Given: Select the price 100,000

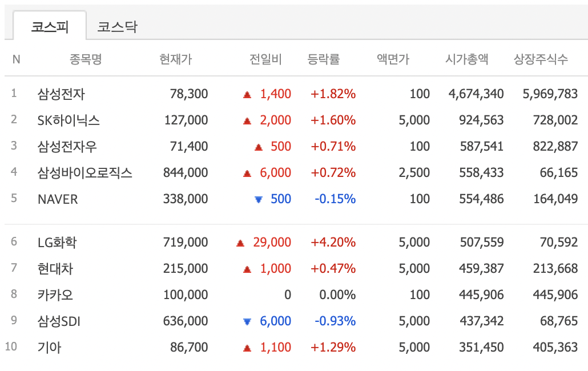Looking at the screenshot, I should coord(186,295).
